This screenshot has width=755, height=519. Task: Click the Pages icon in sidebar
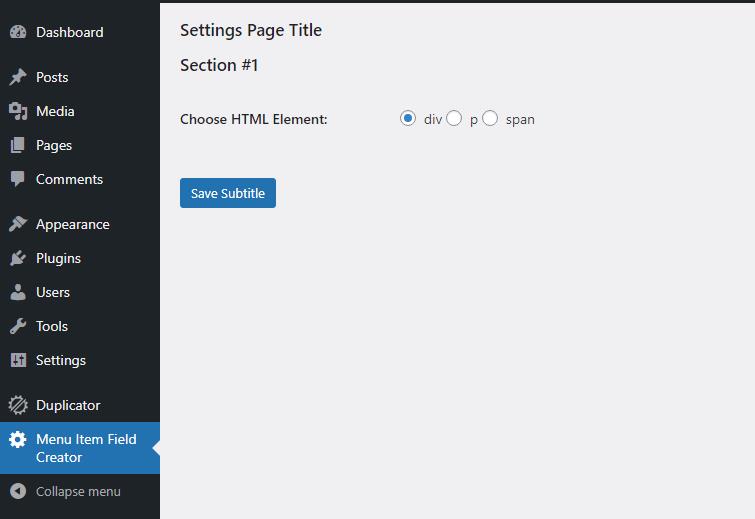(x=17, y=145)
